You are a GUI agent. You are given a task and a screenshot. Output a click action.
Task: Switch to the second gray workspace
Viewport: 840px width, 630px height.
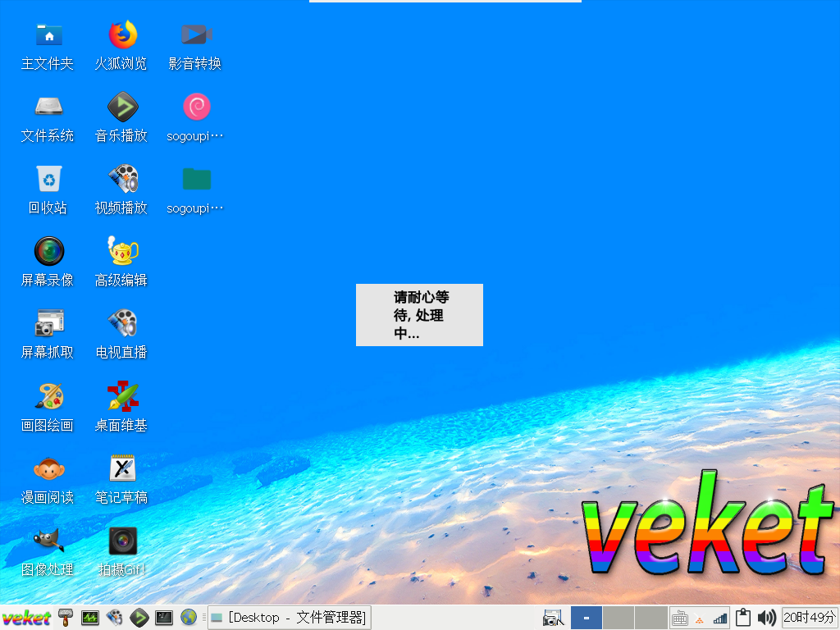click(x=619, y=618)
